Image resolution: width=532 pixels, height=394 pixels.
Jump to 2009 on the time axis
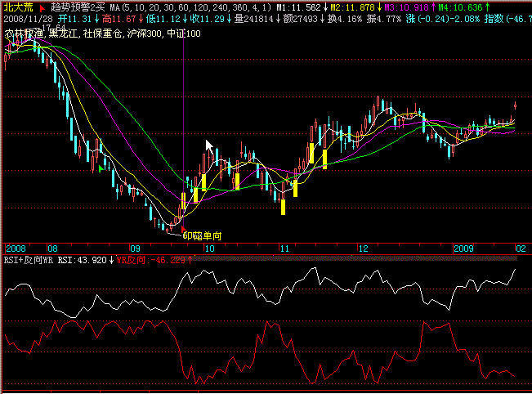[x=463, y=248]
